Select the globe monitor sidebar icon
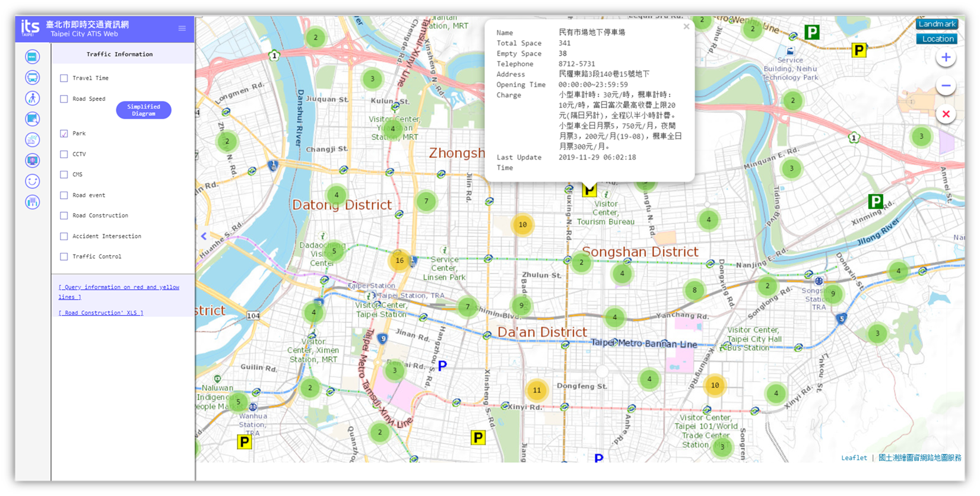The image size is (980, 496). [x=33, y=161]
